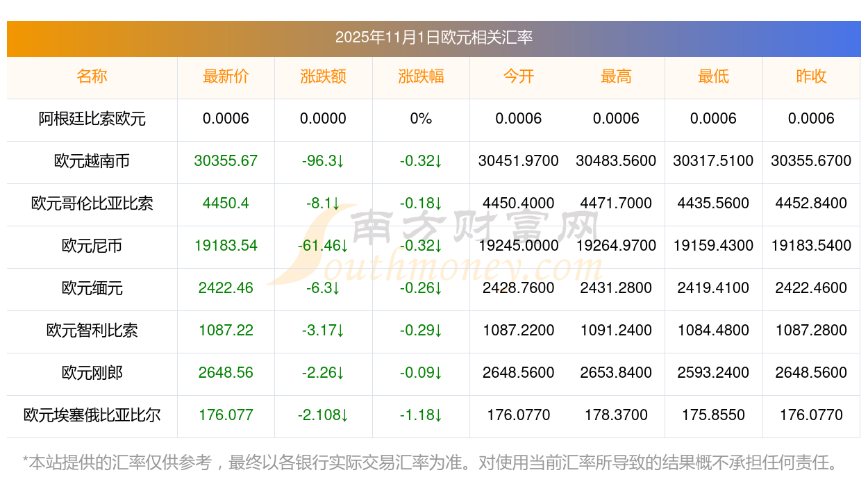Click opening value 2428.7600
This screenshot has height=484, width=868.
click(518, 288)
